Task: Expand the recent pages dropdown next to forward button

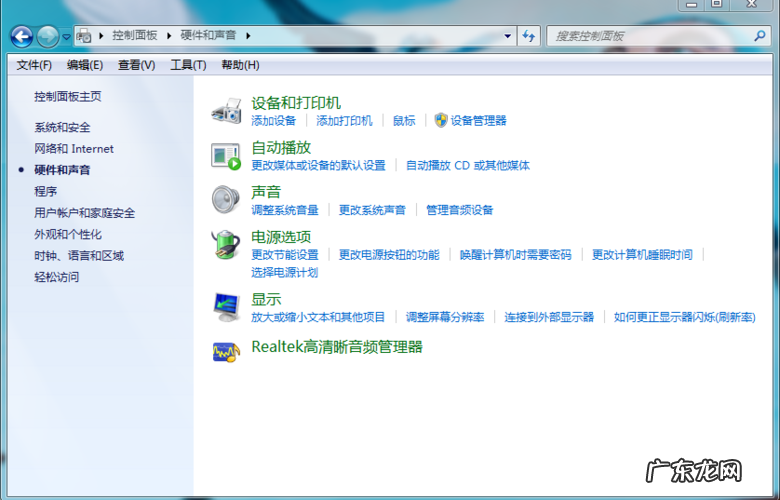Action: [66, 37]
